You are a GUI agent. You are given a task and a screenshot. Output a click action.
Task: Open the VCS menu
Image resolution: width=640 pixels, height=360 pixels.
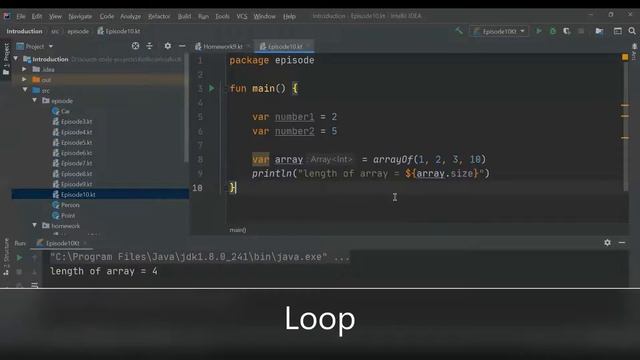coord(242,16)
